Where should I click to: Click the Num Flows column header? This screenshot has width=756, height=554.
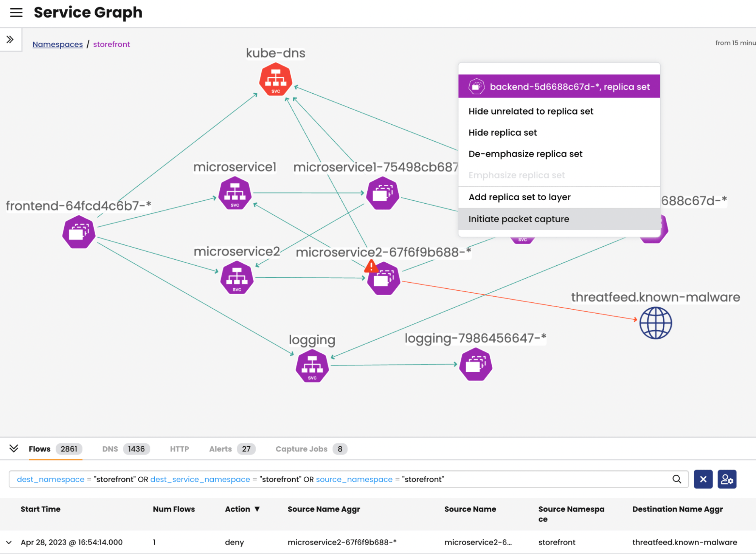[x=174, y=509]
